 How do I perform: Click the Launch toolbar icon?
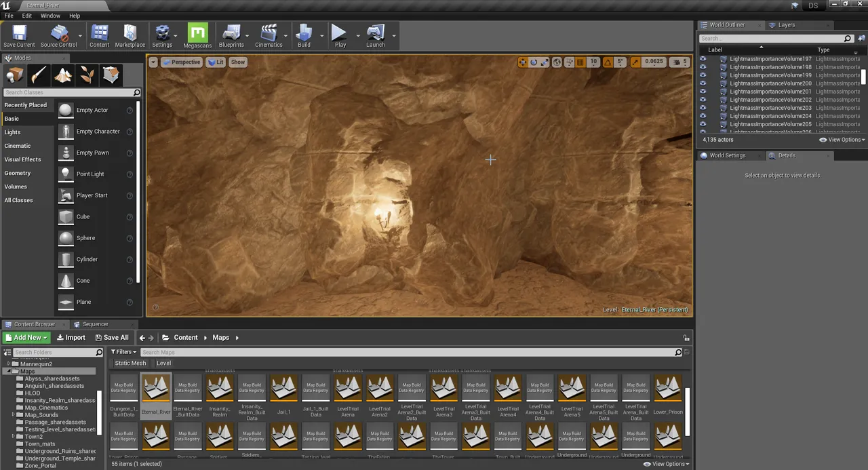tap(375, 35)
